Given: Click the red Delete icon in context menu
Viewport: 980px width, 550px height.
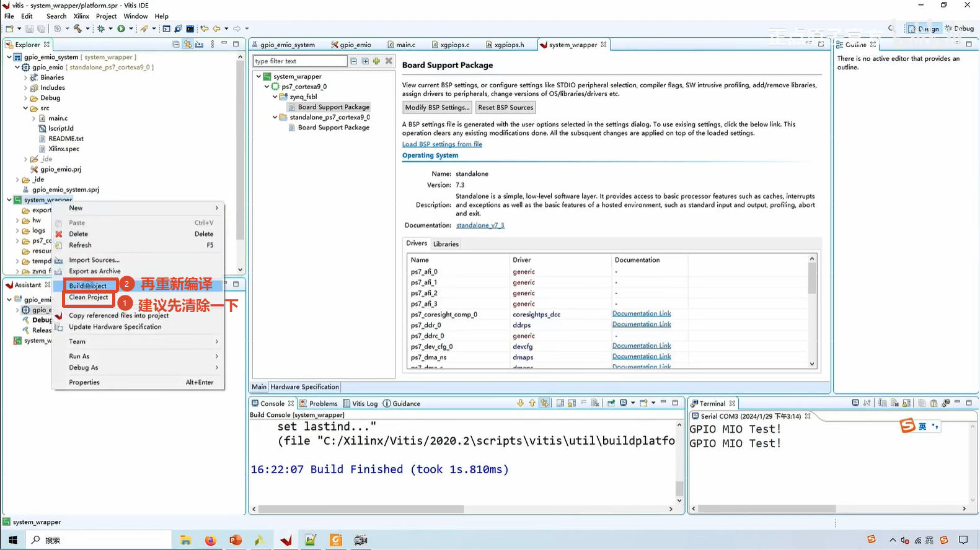Looking at the screenshot, I should point(59,234).
